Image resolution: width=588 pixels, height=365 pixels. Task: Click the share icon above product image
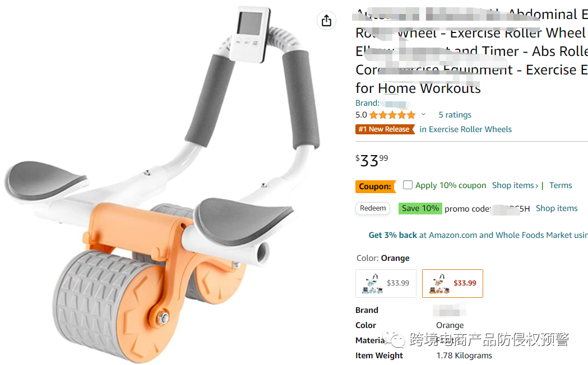point(326,21)
